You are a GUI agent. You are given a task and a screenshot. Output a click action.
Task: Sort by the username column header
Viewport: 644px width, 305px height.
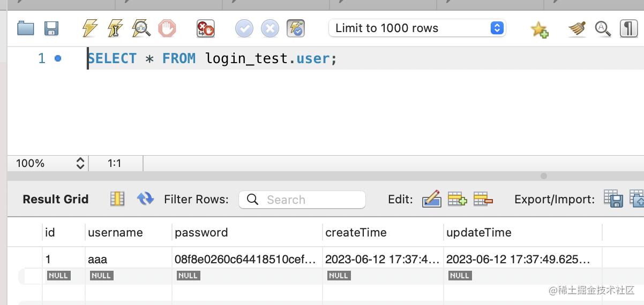(x=115, y=232)
